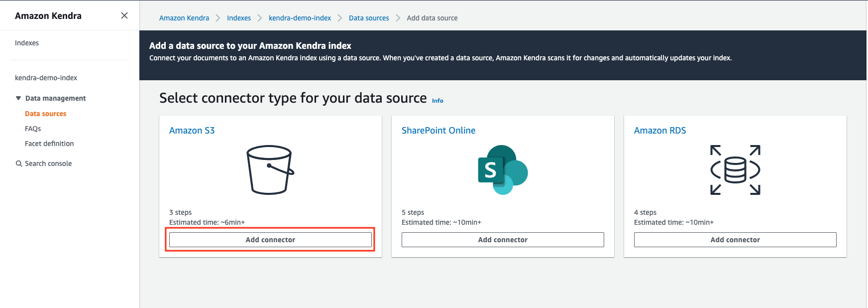
Task: Click '5 steps' text on SharePoint card
Action: [413, 212]
